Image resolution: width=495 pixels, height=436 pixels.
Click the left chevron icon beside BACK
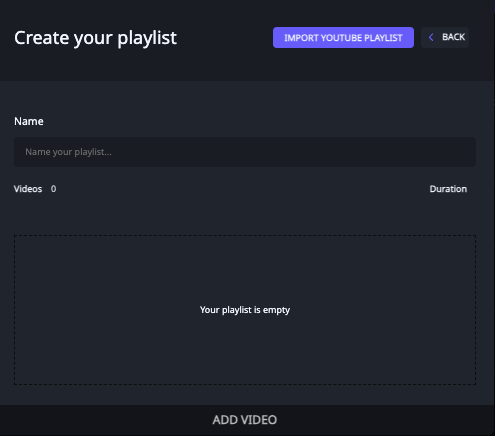pyautogui.click(x=431, y=37)
